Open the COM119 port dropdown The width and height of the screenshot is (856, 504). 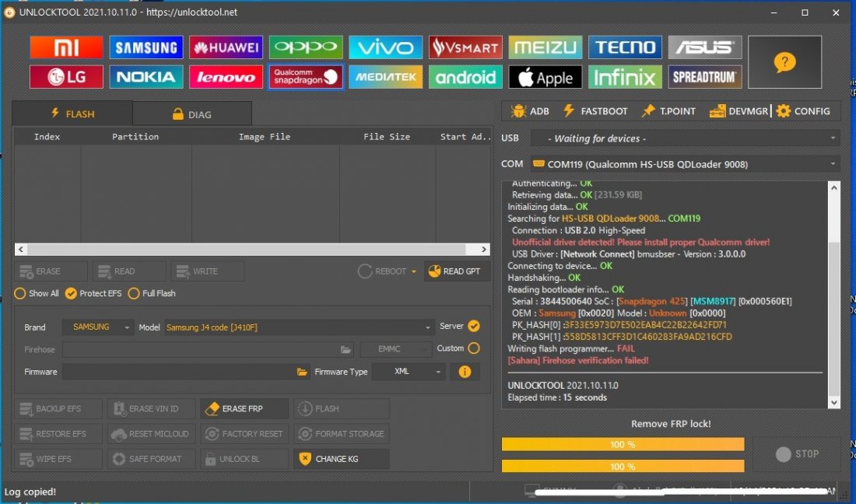point(685,163)
